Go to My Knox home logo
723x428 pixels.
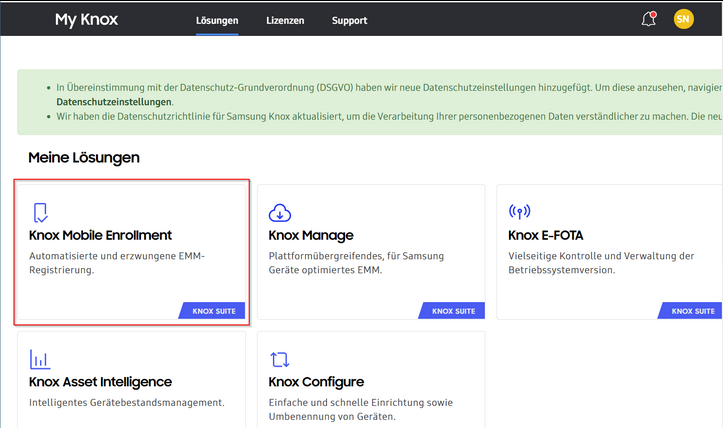click(87, 19)
